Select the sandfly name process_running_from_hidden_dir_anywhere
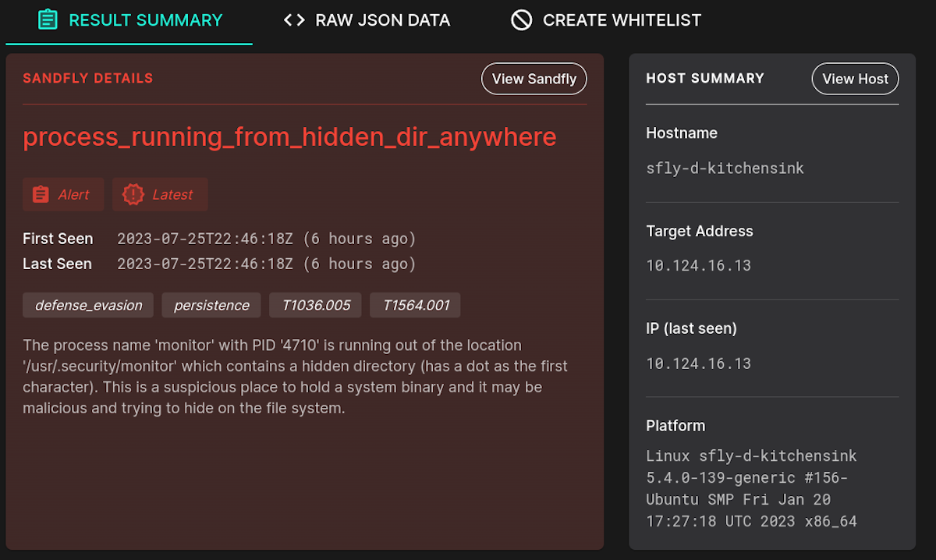 (289, 136)
